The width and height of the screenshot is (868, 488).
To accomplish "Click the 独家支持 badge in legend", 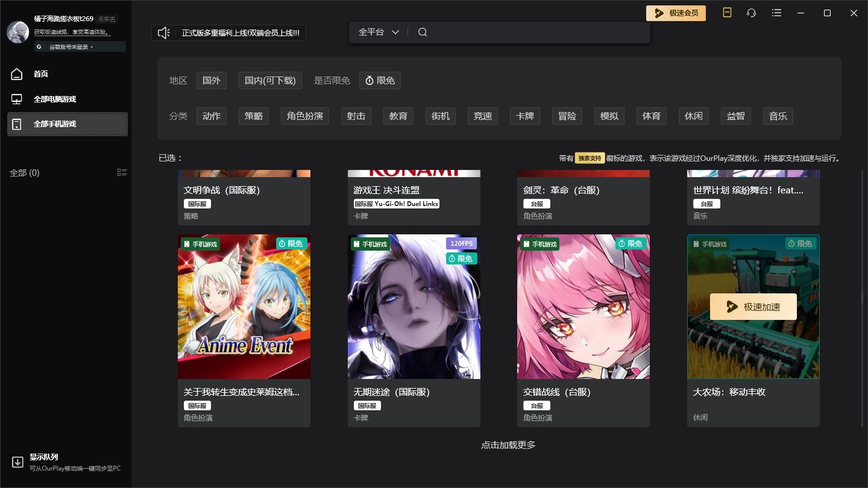I will 590,158.
